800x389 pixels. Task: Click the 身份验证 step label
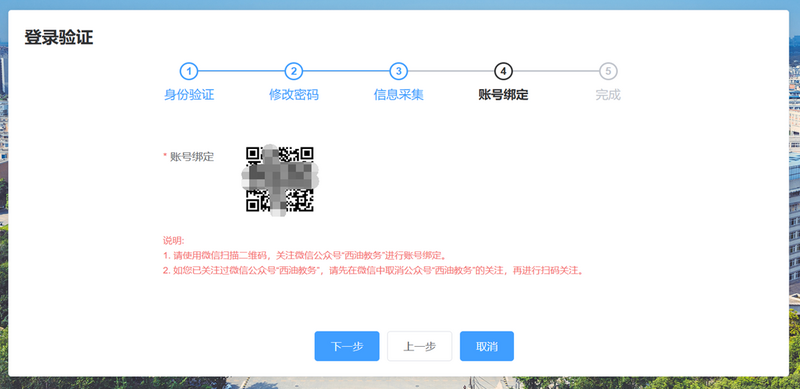pyautogui.click(x=189, y=95)
